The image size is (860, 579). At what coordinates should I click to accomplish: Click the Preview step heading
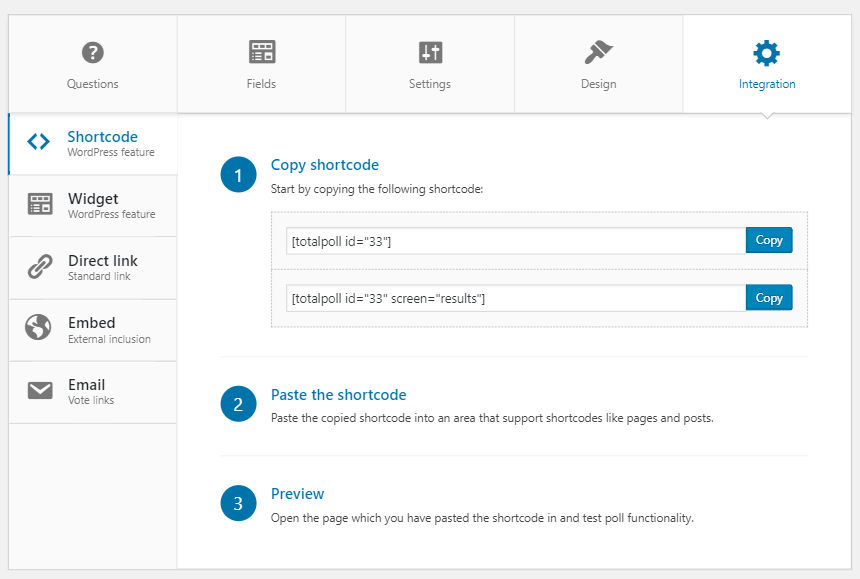[x=297, y=494]
